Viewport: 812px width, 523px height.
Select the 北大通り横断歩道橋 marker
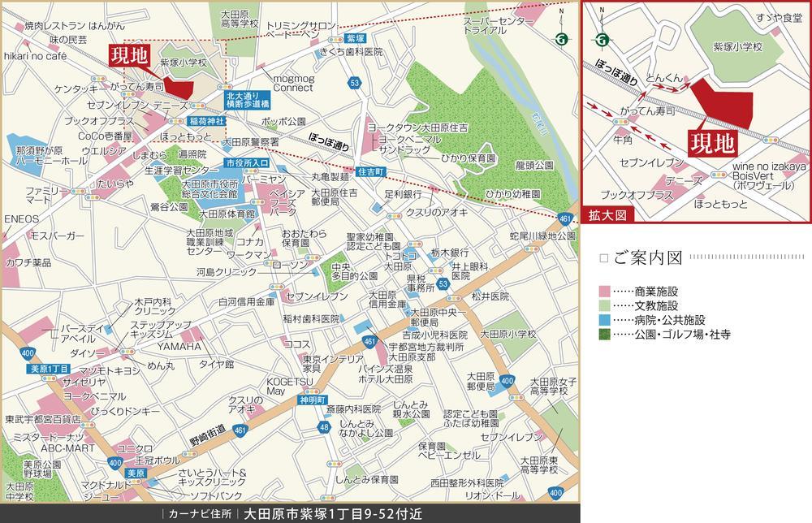(x=248, y=100)
